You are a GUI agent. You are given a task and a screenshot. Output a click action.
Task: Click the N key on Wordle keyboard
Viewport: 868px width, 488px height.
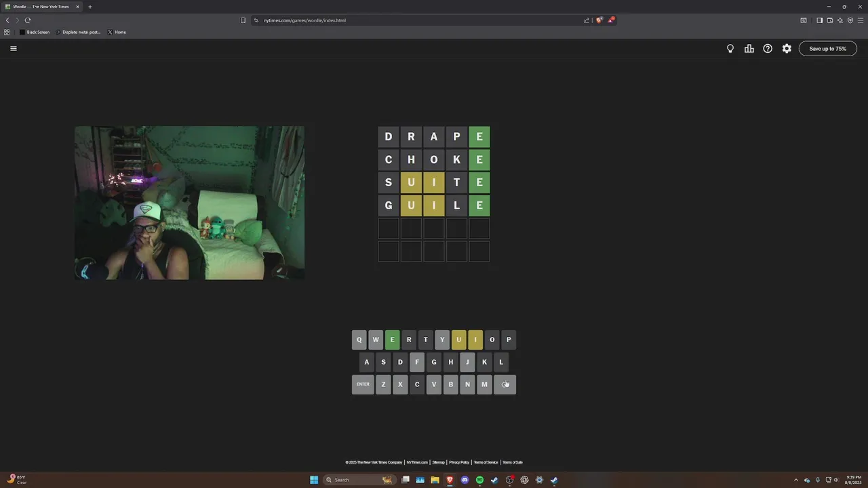[467, 384]
